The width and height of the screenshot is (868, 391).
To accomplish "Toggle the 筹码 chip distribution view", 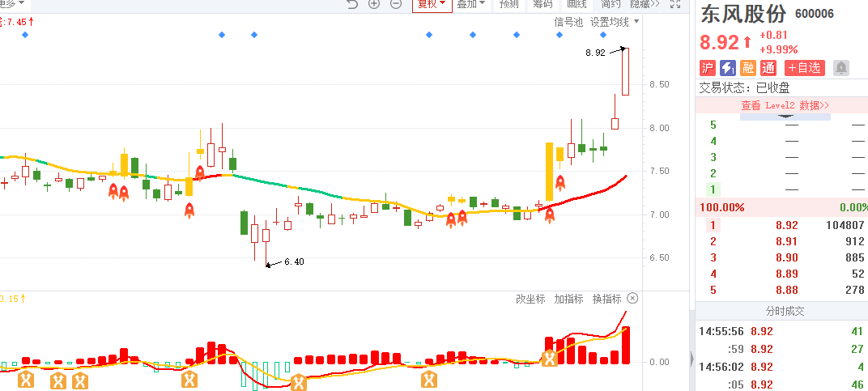I will (x=542, y=4).
